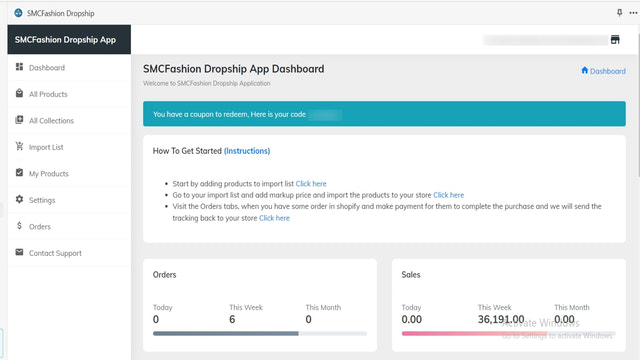This screenshot has height=360, width=640.
Task: Click here link for import list markup
Action: (x=449, y=195)
